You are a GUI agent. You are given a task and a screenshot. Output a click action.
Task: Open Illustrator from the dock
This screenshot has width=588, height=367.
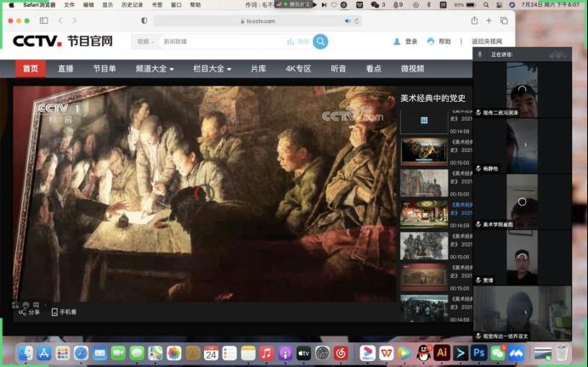[442, 353]
